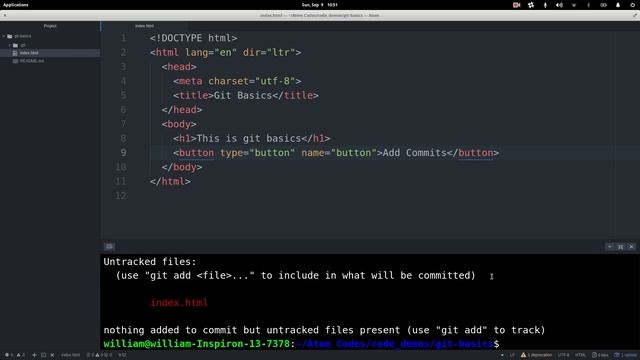Image resolution: width=640 pixels, height=360 pixels.
Task: Change UTF-8 encoding selector
Action: [563, 355]
